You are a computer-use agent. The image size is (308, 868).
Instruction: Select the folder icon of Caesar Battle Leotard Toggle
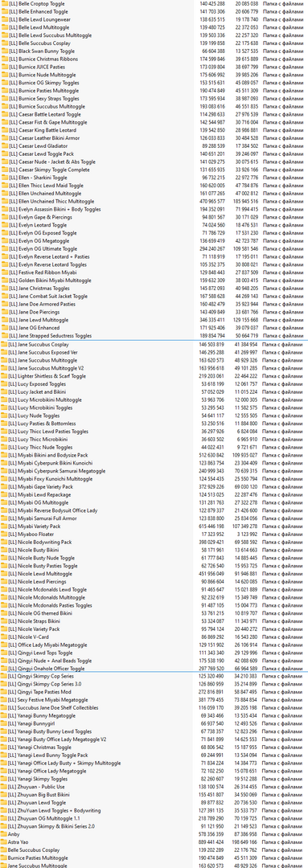click(5, 114)
